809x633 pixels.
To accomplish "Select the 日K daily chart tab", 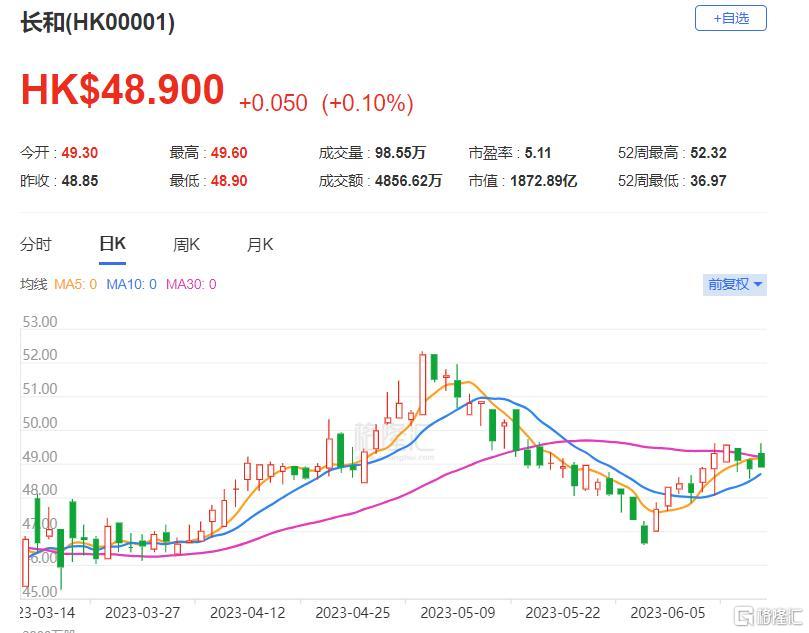I will [112, 244].
